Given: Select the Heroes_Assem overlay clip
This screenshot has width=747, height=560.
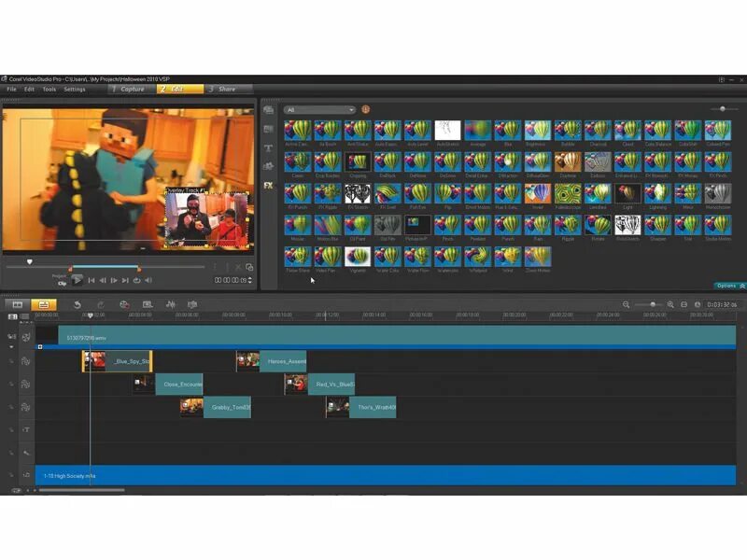Looking at the screenshot, I should click(x=272, y=361).
